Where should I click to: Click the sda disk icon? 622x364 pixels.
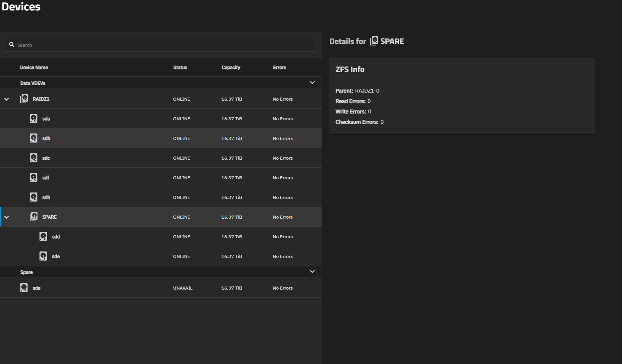(34, 118)
